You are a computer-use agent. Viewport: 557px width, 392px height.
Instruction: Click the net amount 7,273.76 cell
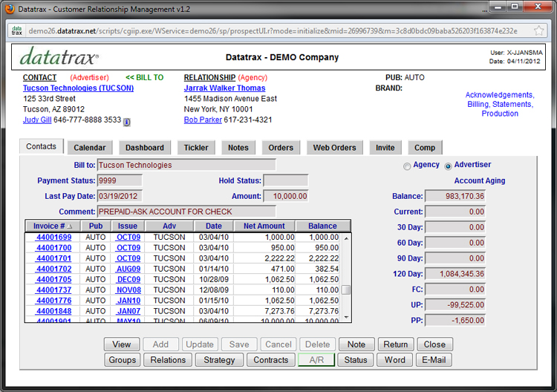coord(264,311)
